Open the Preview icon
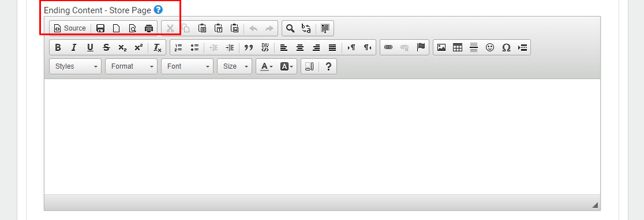 (x=132, y=28)
